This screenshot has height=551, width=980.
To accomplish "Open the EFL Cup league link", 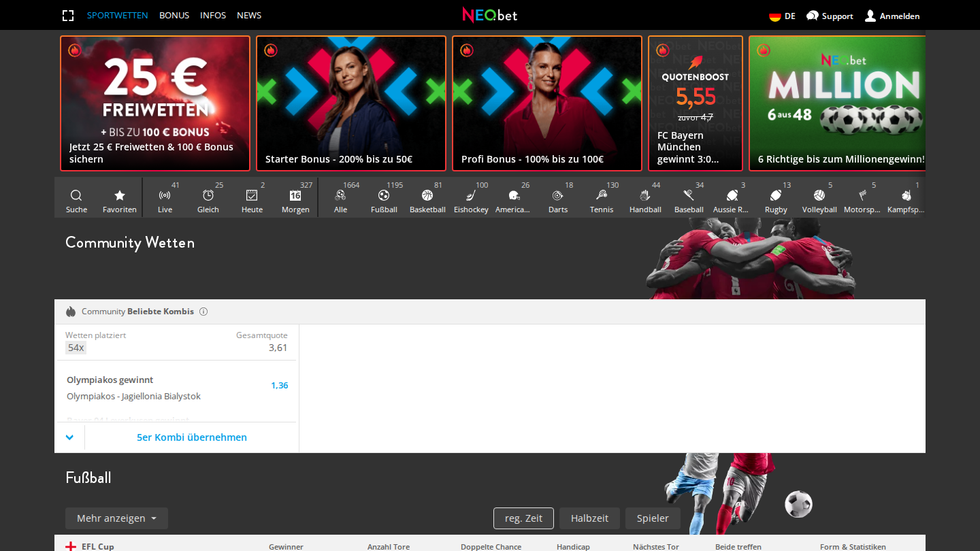I will point(98,546).
